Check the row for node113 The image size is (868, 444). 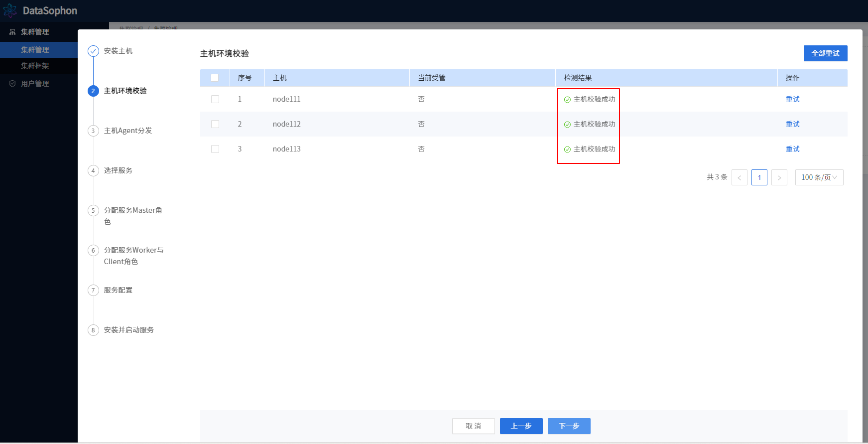click(x=215, y=149)
